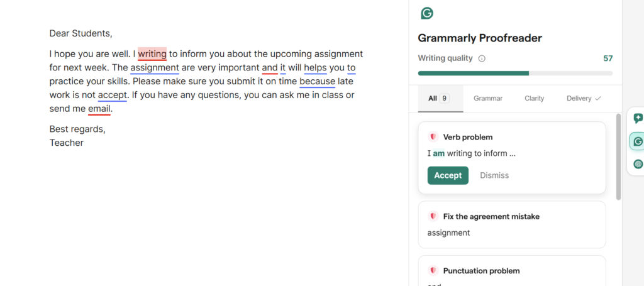
Task: Switch to the Grammar tab
Action: tap(488, 98)
